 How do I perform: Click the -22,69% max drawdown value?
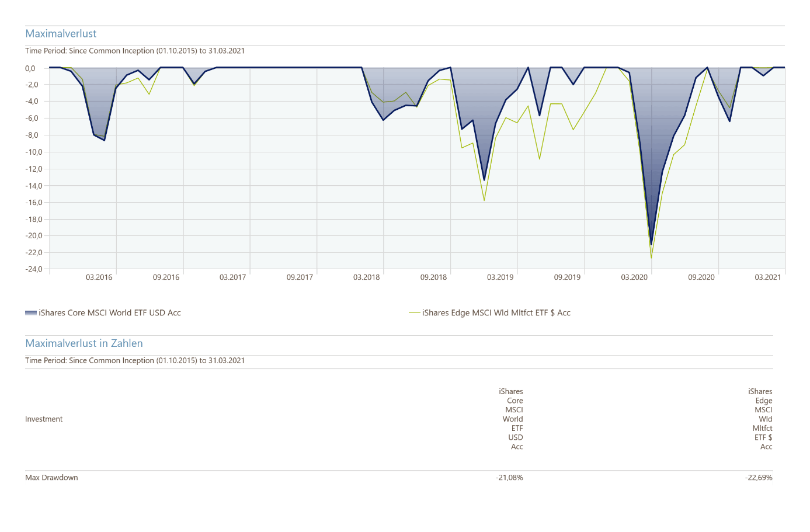[759, 478]
